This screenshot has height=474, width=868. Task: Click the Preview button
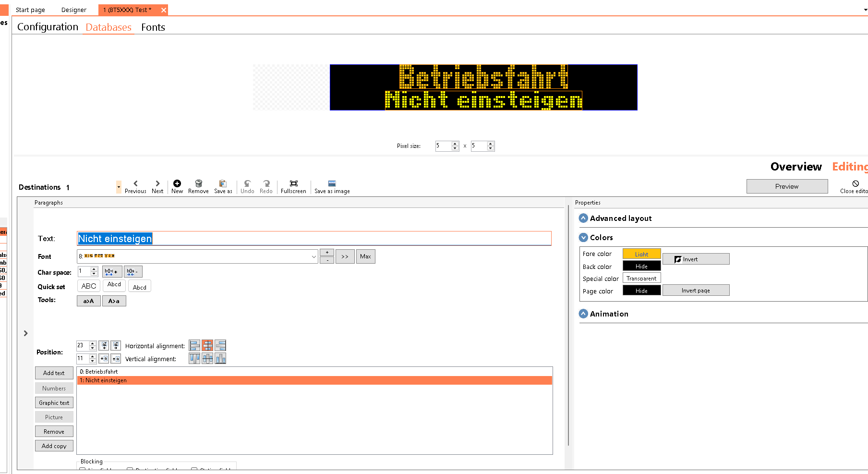(x=787, y=186)
